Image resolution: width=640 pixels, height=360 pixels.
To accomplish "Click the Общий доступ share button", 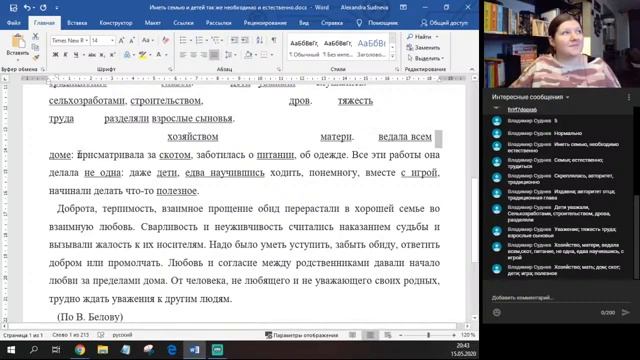I will [x=444, y=23].
